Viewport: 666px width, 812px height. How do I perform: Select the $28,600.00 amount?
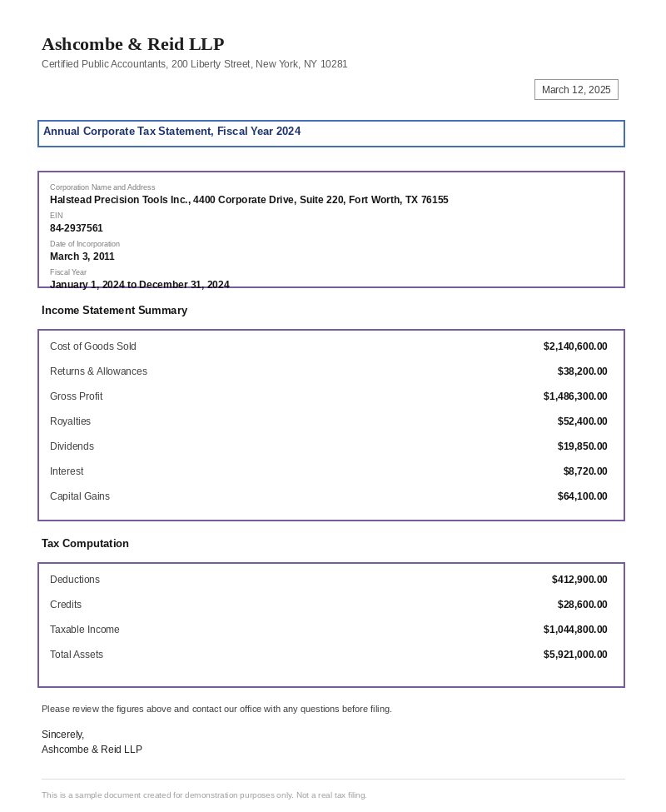pos(582,605)
